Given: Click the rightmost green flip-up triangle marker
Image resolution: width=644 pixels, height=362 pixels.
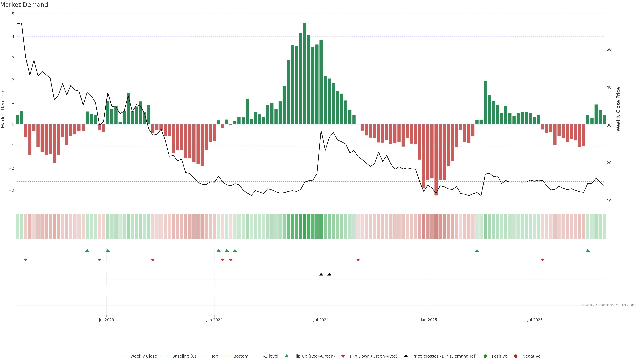Looking at the screenshot, I should tap(588, 250).
